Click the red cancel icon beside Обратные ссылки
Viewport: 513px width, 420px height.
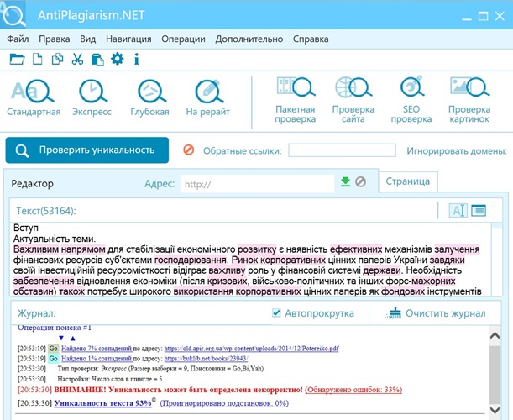point(188,150)
